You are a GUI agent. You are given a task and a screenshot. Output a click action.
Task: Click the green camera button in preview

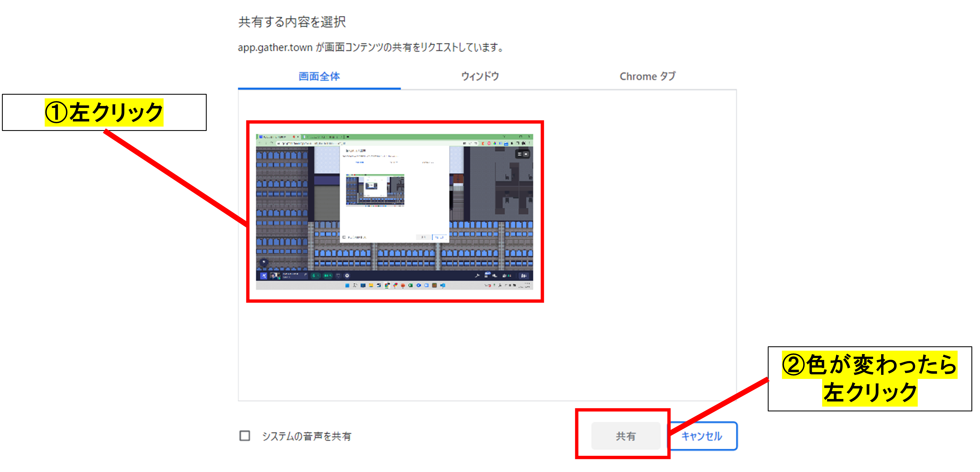tap(327, 276)
